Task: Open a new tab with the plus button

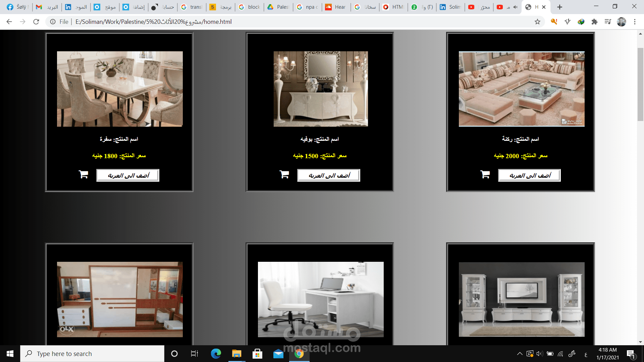Action: pos(559,7)
